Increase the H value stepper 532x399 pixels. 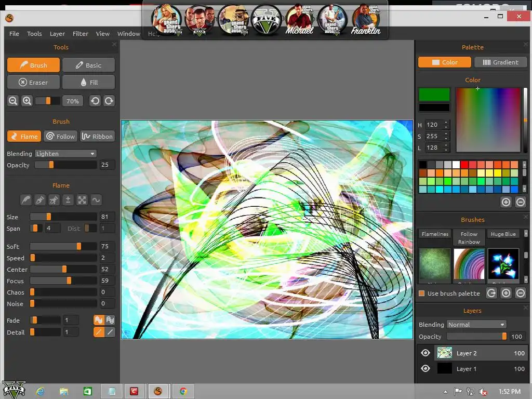pyautogui.click(x=446, y=123)
